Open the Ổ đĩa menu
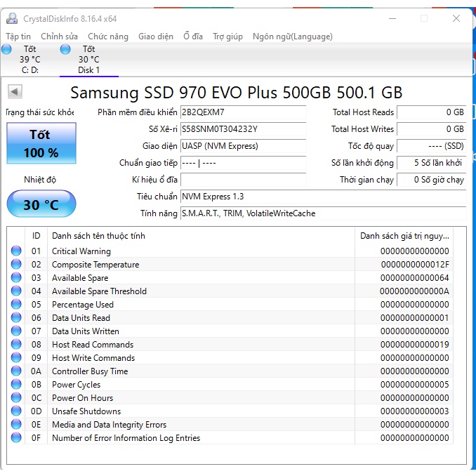The image size is (476, 476). coord(193,37)
